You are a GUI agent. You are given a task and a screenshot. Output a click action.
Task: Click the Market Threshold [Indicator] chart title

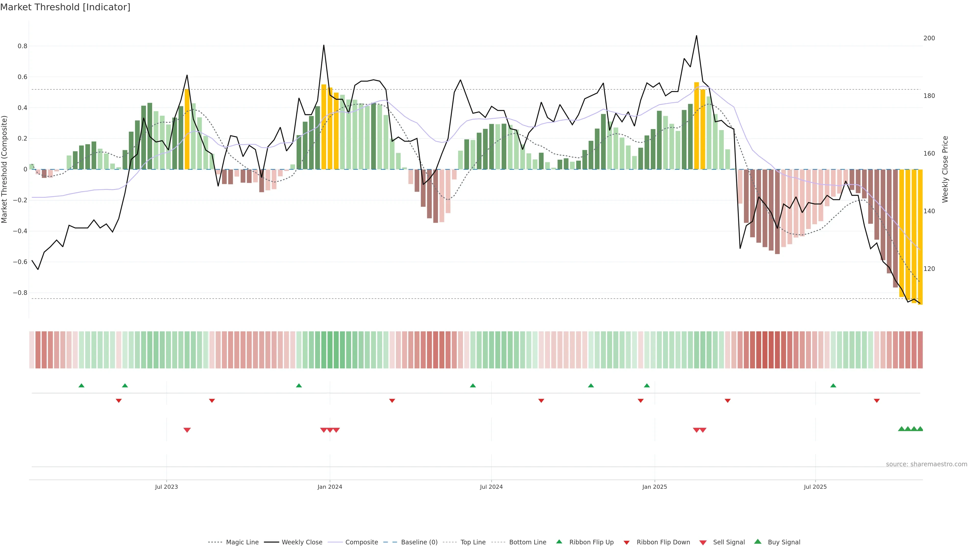pos(65,7)
